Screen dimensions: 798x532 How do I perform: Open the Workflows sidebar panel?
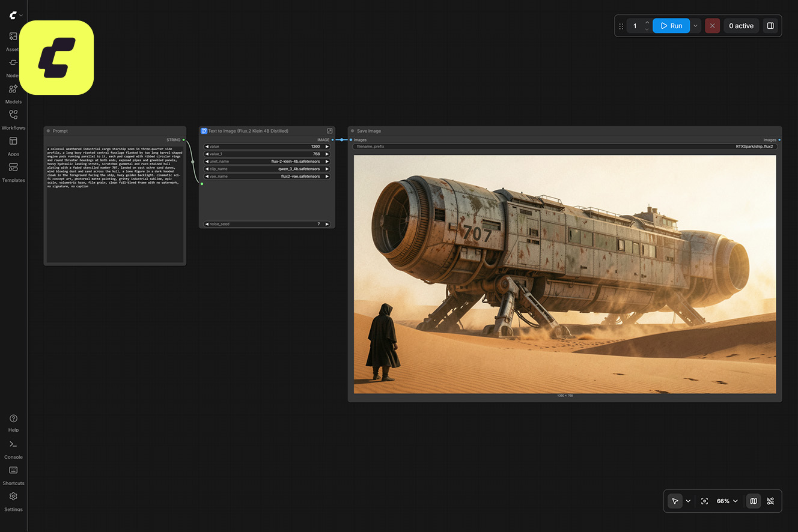click(x=13, y=119)
